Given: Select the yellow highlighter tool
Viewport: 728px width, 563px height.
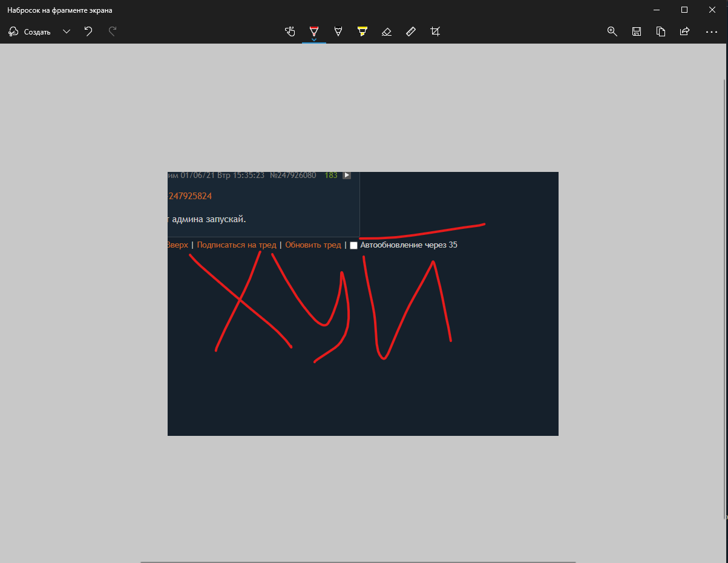Looking at the screenshot, I should click(x=362, y=31).
